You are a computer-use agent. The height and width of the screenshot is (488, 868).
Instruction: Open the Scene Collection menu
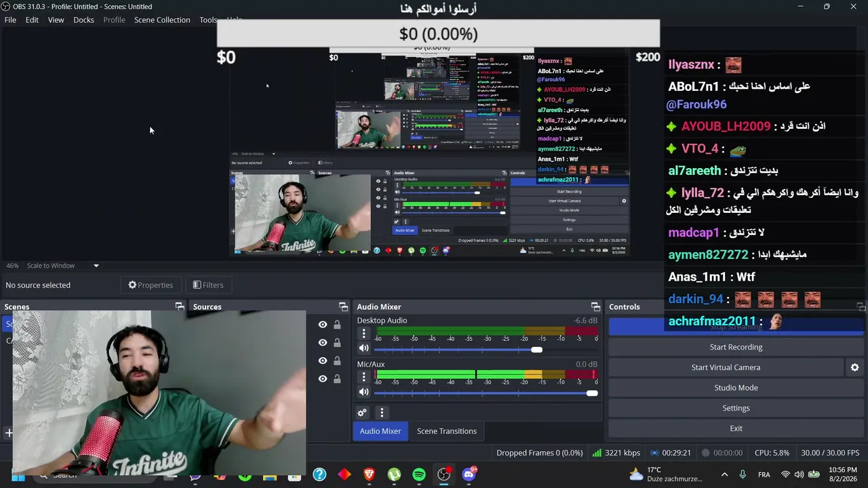coord(162,20)
